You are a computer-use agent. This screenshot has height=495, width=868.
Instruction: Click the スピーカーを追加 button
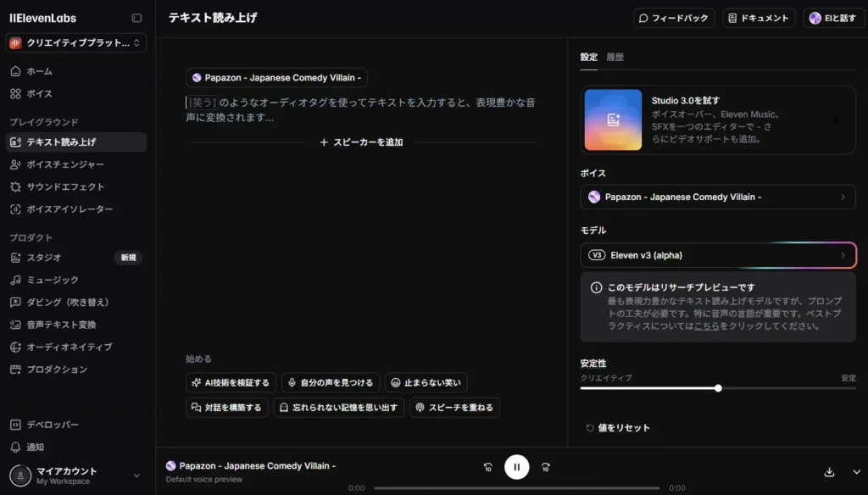361,142
